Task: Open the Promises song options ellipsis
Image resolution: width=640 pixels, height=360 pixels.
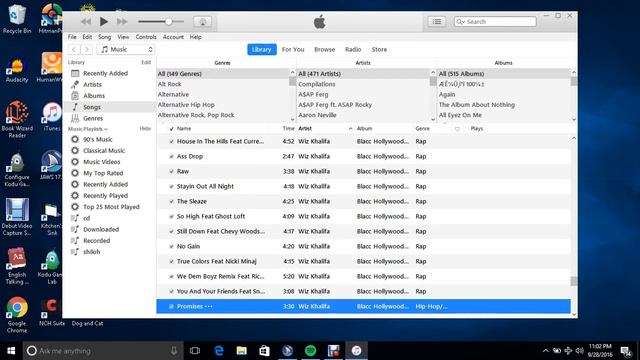Action: (209, 307)
